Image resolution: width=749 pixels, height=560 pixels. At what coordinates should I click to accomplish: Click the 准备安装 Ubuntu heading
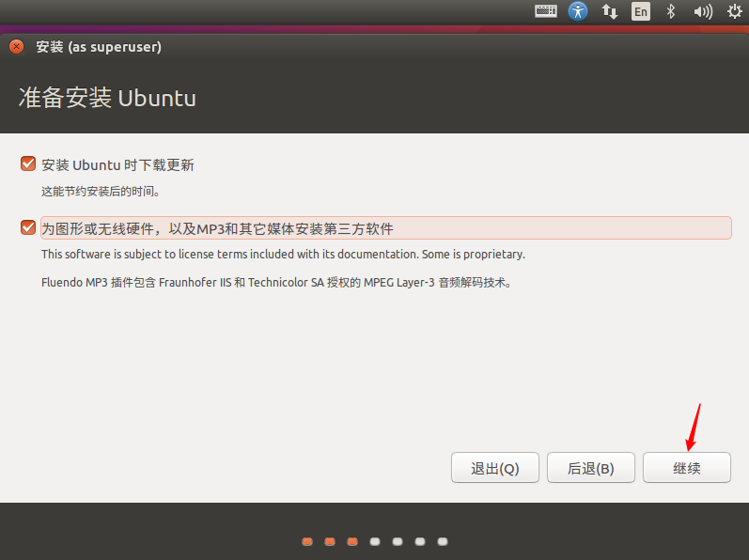[x=107, y=98]
